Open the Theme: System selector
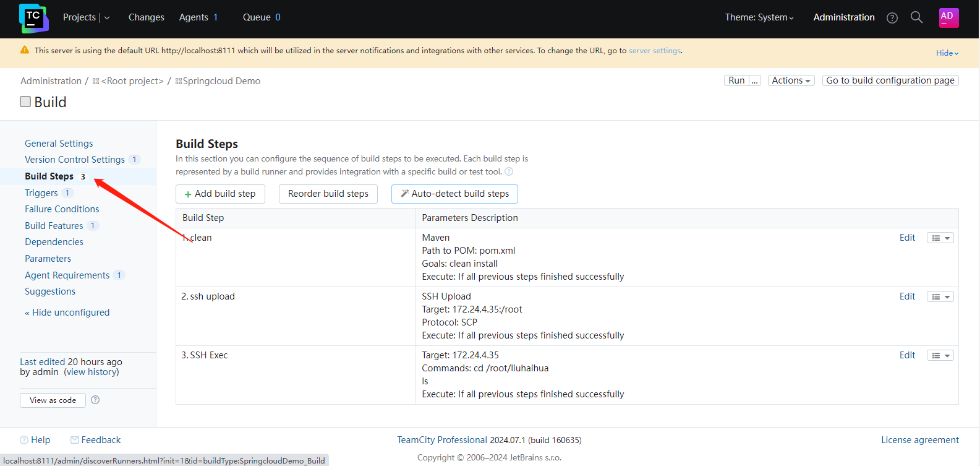This screenshot has width=980, height=466. point(759,17)
